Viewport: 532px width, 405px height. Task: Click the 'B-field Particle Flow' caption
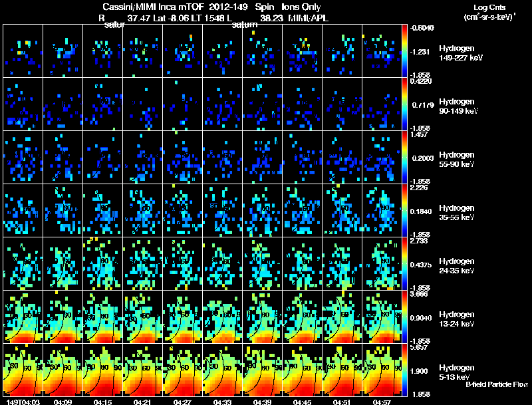(497, 384)
